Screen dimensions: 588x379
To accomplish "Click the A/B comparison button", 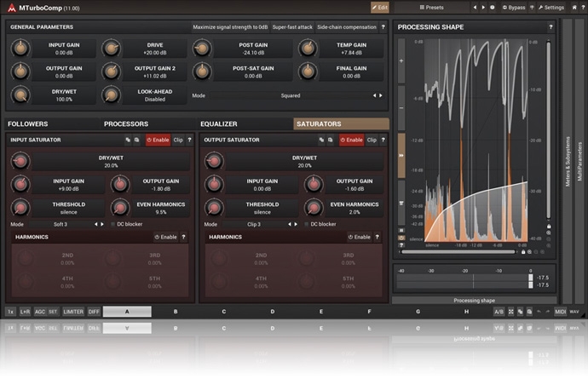I will tap(499, 312).
